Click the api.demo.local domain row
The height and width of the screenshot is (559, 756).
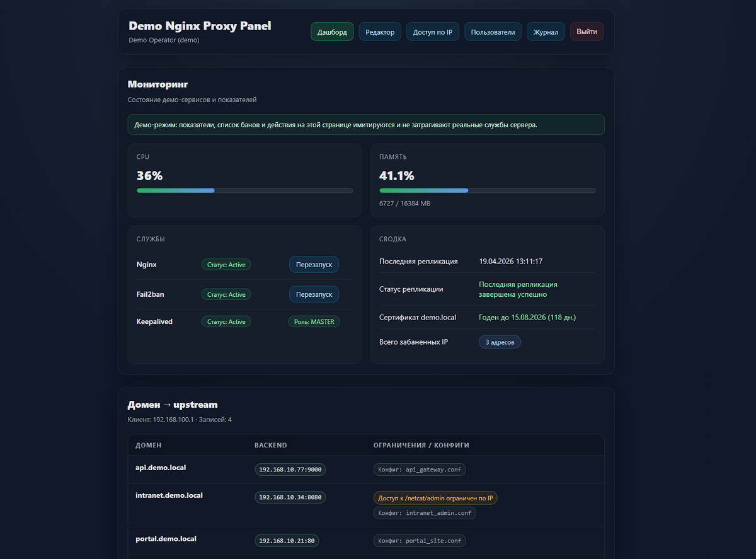click(x=366, y=470)
